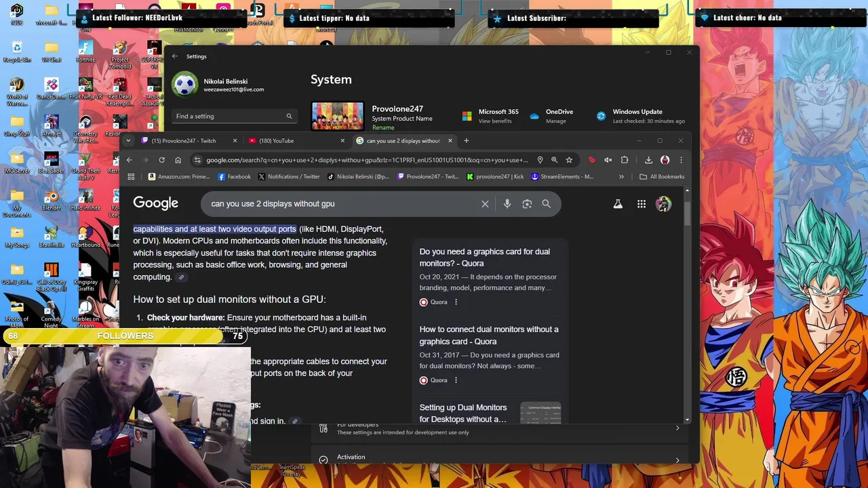Screen dimensions: 868x488
Task: Close the YouTube tab
Action: (342, 141)
